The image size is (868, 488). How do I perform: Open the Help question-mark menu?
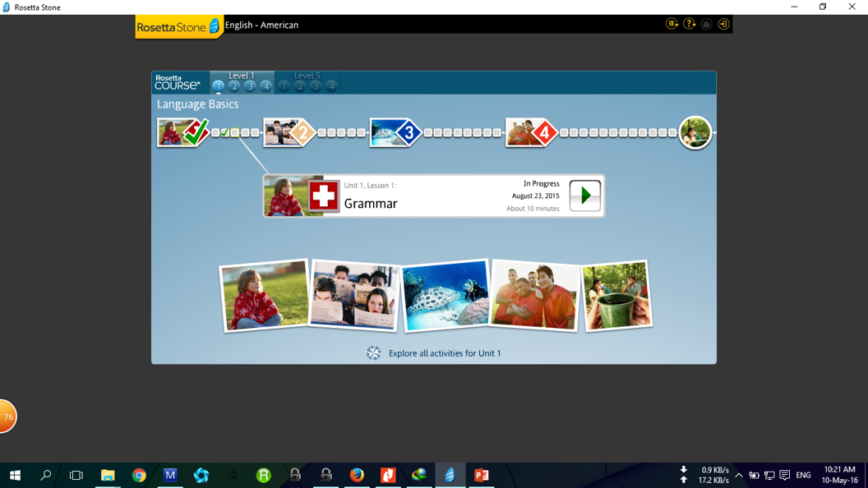click(x=689, y=24)
